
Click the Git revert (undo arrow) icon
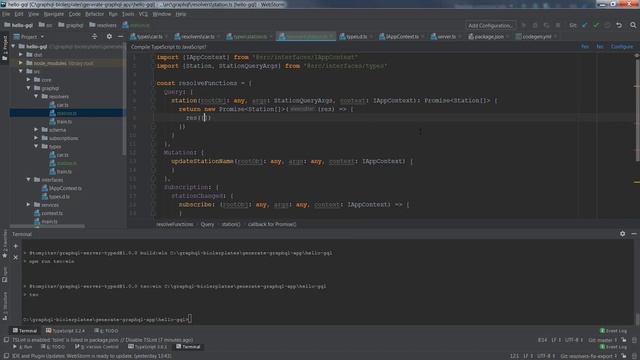tap(619, 25)
